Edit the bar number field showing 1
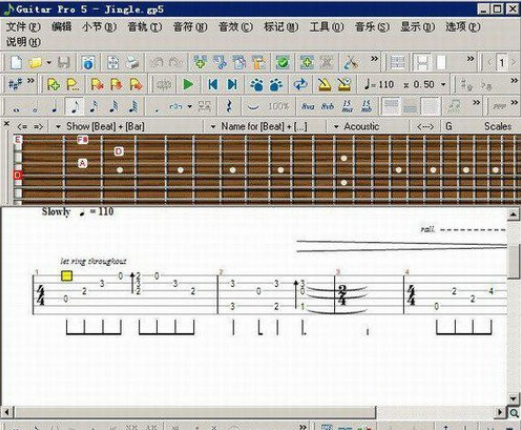This screenshot has width=521, height=430. click(x=502, y=63)
